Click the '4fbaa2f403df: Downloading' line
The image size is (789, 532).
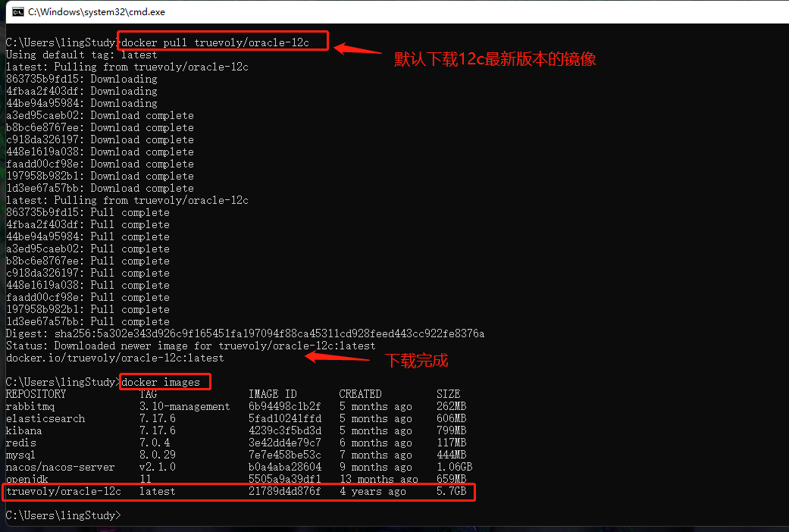coord(82,91)
